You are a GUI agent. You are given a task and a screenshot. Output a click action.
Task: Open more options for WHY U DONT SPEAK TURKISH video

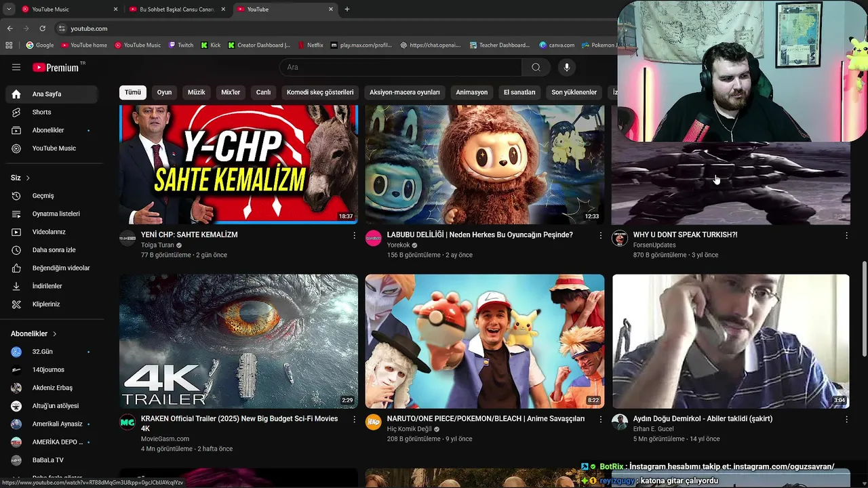pos(846,235)
